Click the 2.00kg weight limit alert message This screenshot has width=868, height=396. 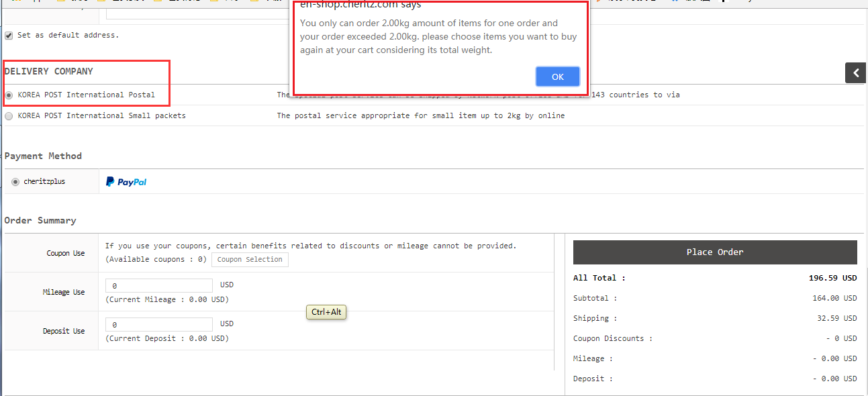[x=438, y=37]
